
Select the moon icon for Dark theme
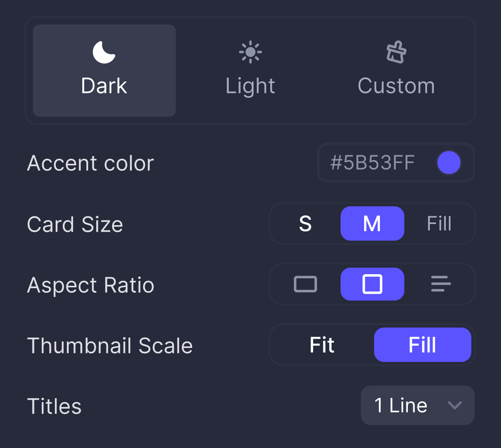pos(104,52)
